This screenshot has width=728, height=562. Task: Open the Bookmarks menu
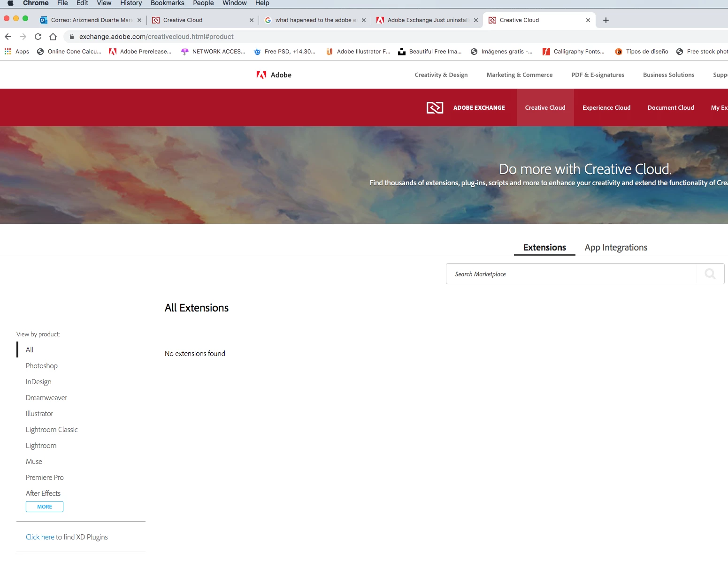pyautogui.click(x=168, y=3)
